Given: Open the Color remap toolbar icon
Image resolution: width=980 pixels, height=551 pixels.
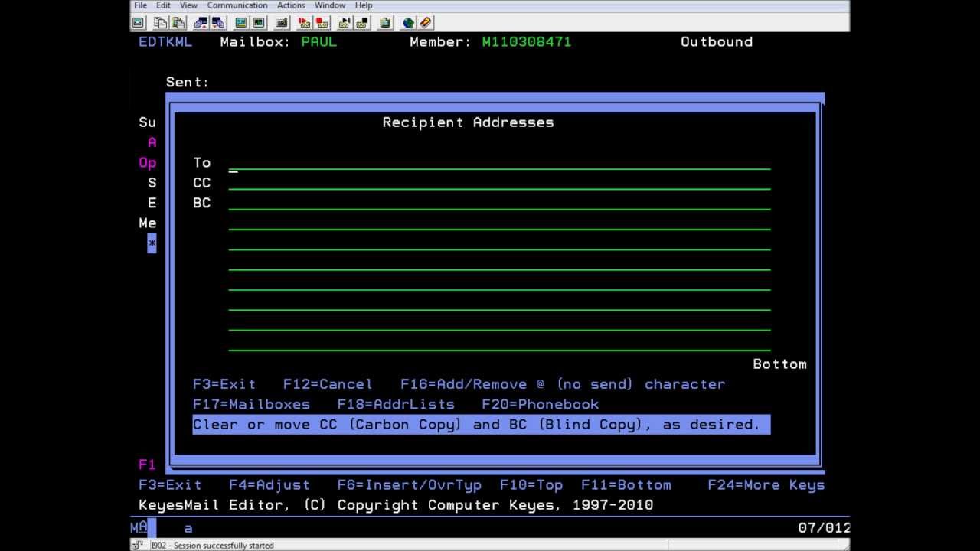Looking at the screenshot, I should tap(258, 23).
